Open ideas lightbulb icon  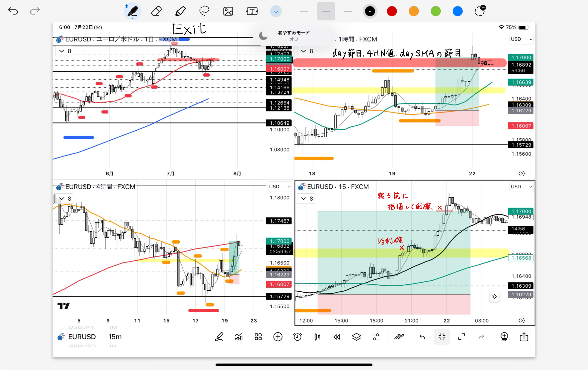click(504, 337)
